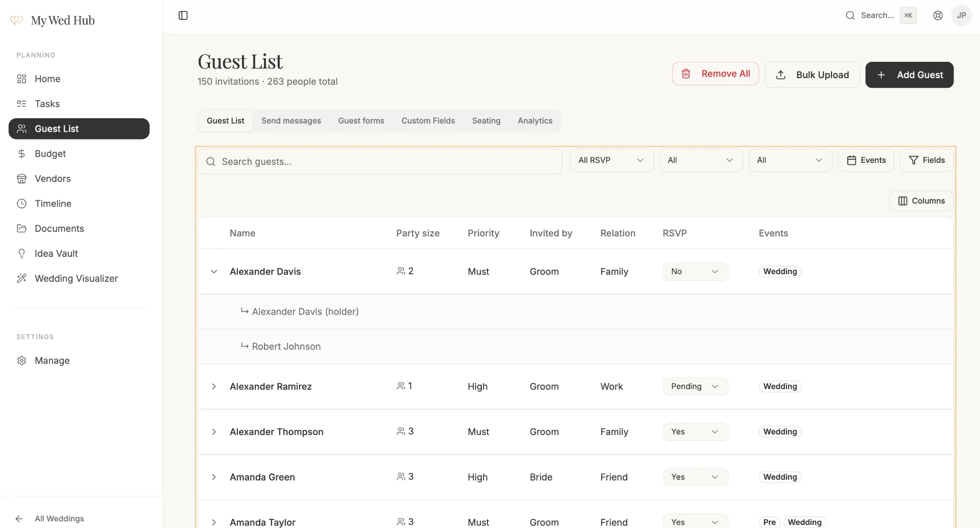The image size is (980, 528).
Task: Select the Robert Johnson sub-guest row
Action: (x=575, y=347)
